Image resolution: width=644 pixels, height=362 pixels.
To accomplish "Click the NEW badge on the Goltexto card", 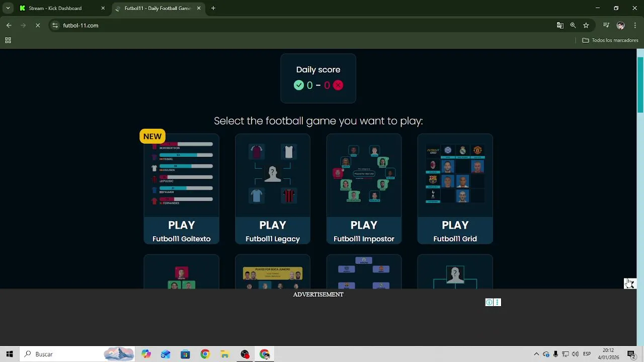I will tap(152, 136).
